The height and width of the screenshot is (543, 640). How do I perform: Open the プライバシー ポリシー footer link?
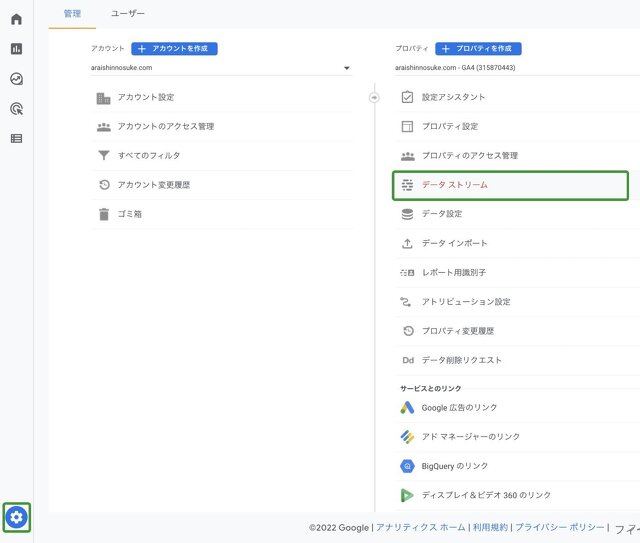point(559,527)
